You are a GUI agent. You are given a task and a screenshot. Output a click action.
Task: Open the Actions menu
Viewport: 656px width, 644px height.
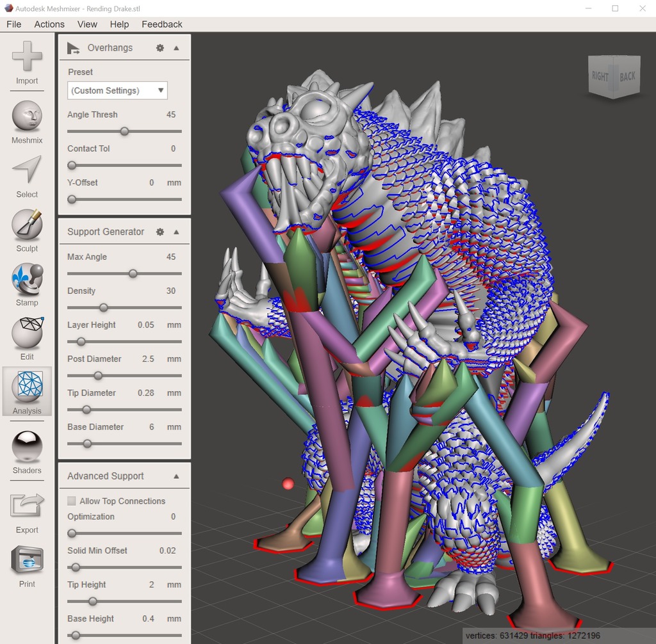click(49, 24)
